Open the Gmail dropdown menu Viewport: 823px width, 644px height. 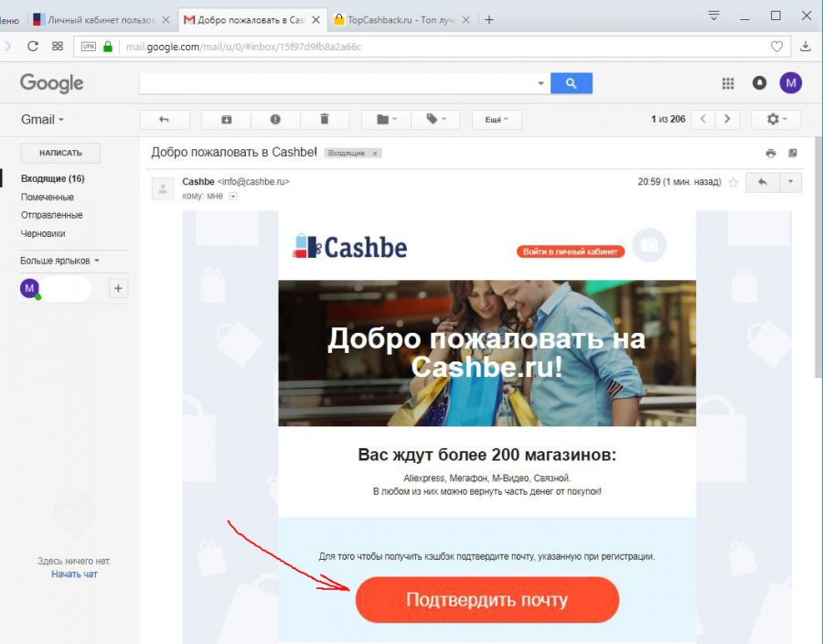click(42, 120)
